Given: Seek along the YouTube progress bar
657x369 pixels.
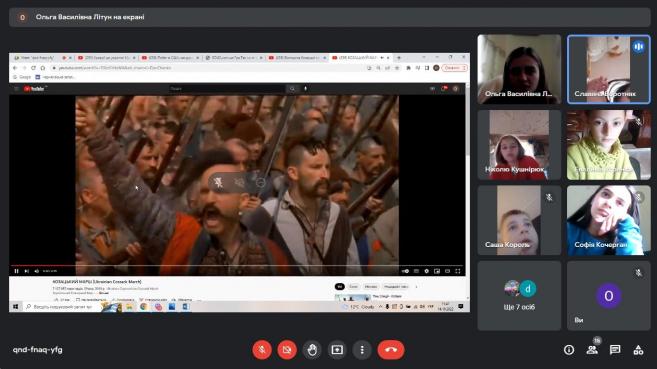Looking at the screenshot, I should (x=237, y=265).
